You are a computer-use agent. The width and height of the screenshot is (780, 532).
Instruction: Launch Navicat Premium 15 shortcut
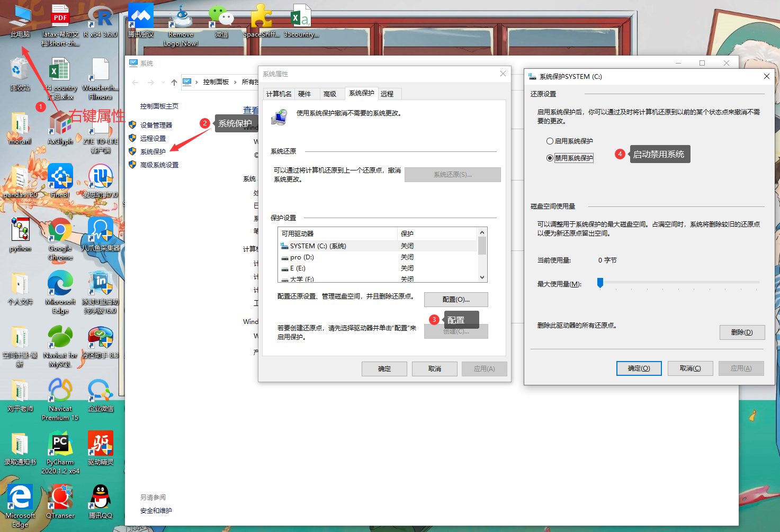60,399
